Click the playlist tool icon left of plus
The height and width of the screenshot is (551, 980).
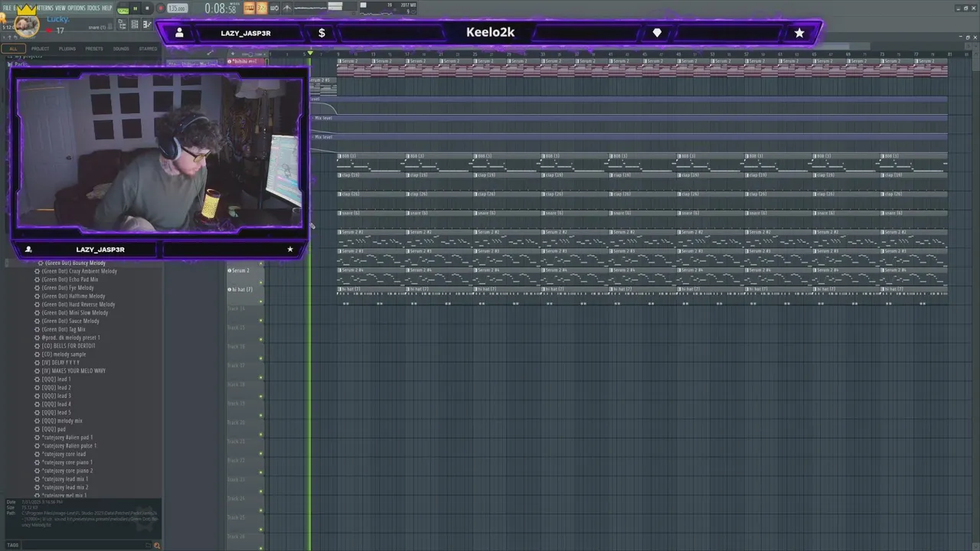coord(210,53)
